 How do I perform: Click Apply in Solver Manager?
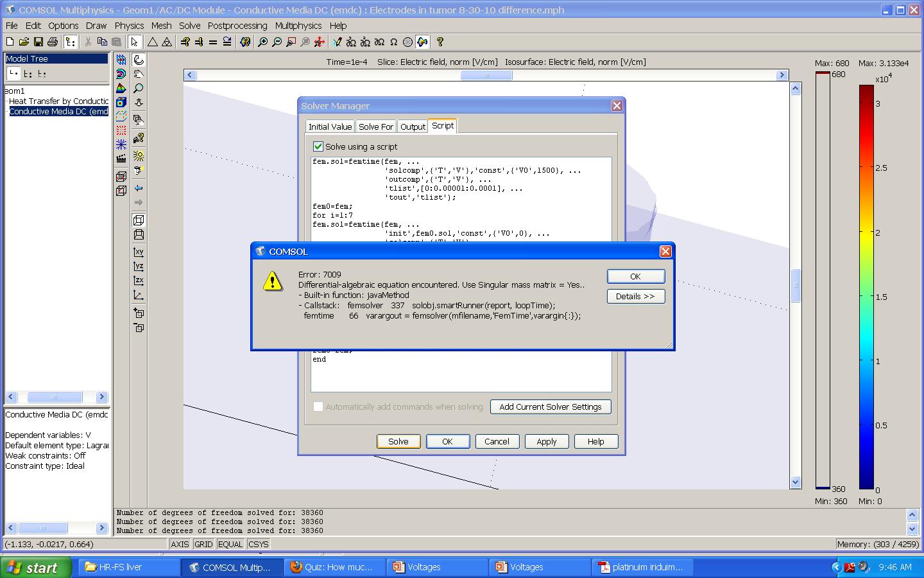tap(546, 441)
